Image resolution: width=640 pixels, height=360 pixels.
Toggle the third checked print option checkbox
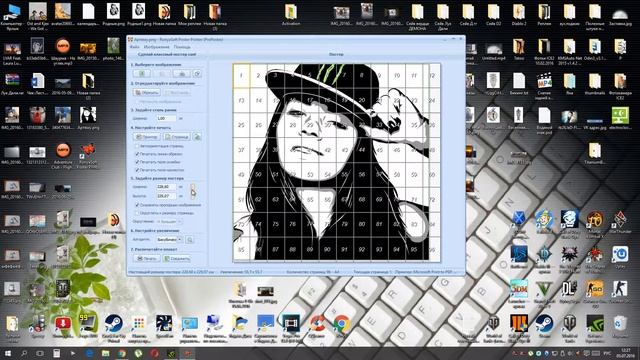pos(137,170)
